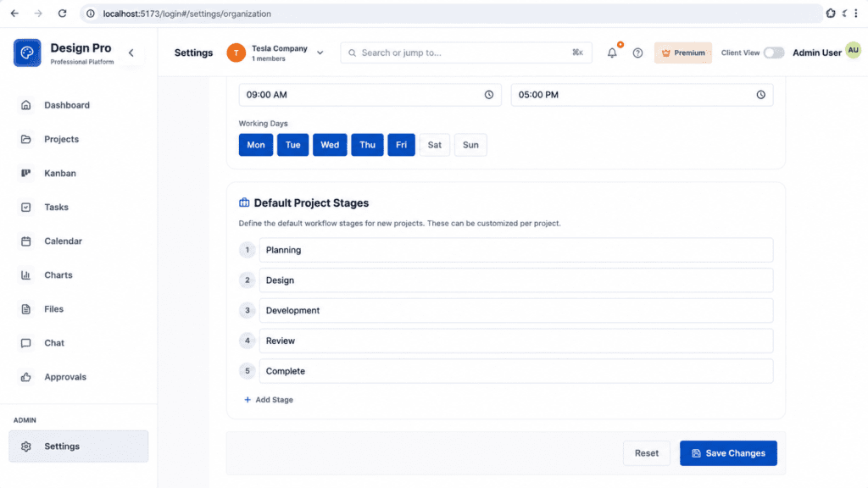Enable Sun as working day
The height and width of the screenshot is (488, 868).
point(470,145)
